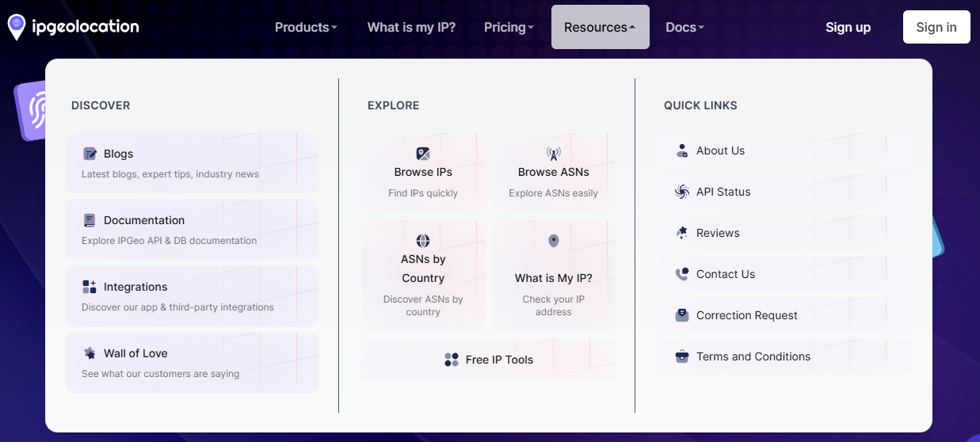
Task: Click the Browse ASNs antenna icon
Action: point(553,154)
